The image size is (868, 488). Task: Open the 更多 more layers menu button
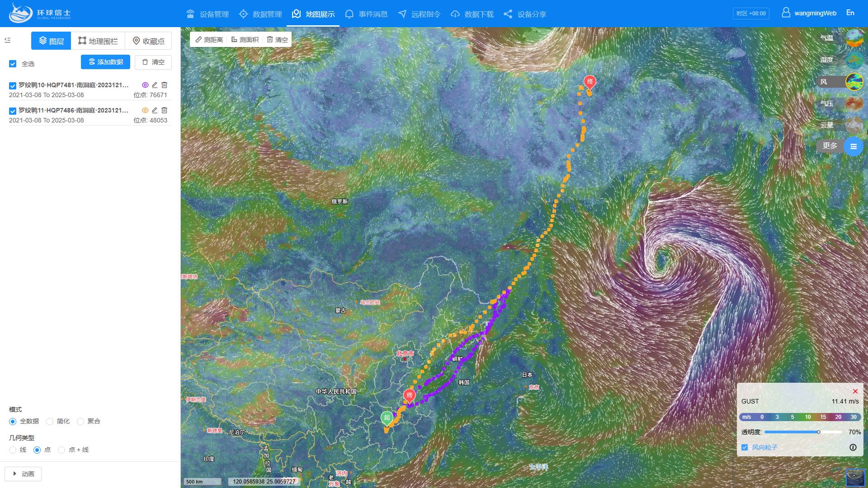click(x=853, y=146)
